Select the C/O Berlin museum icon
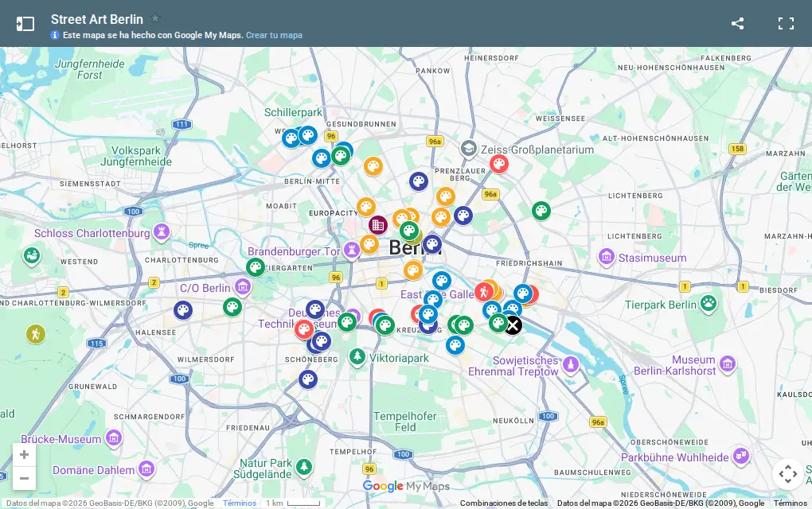Viewport: 812px width, 509px height. [242, 286]
